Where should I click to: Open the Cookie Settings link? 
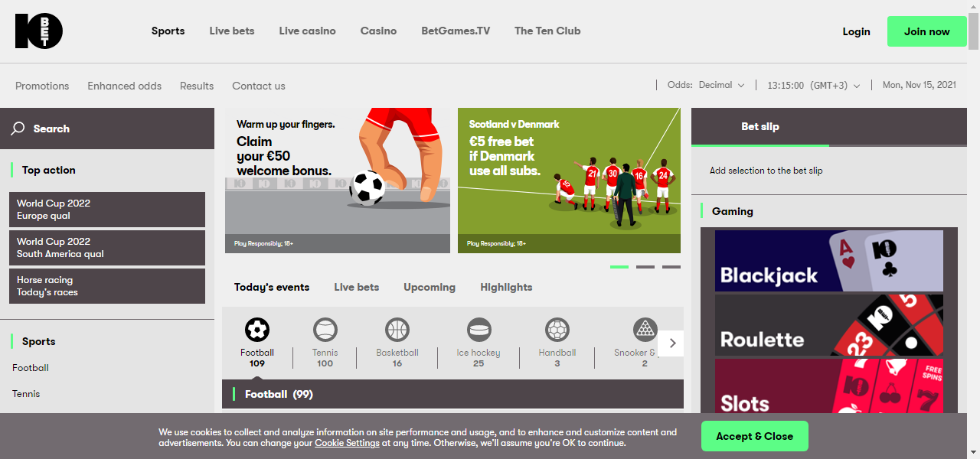point(347,443)
